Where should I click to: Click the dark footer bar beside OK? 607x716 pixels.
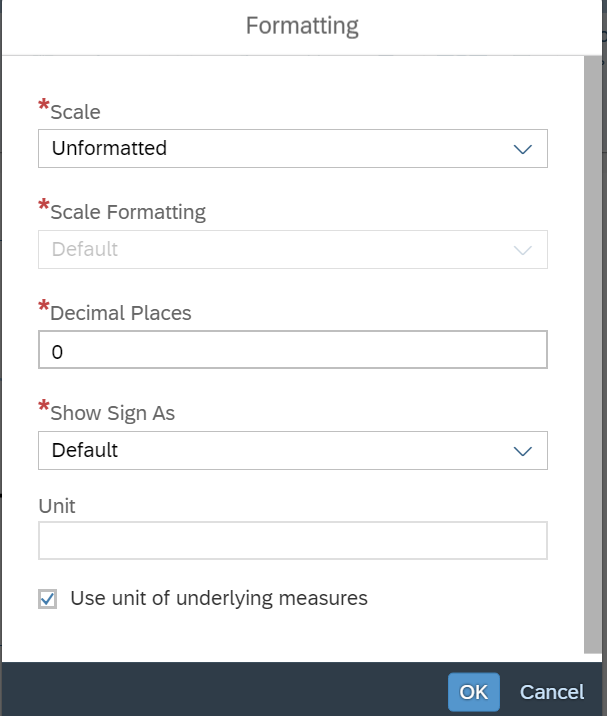pyautogui.click(x=224, y=689)
